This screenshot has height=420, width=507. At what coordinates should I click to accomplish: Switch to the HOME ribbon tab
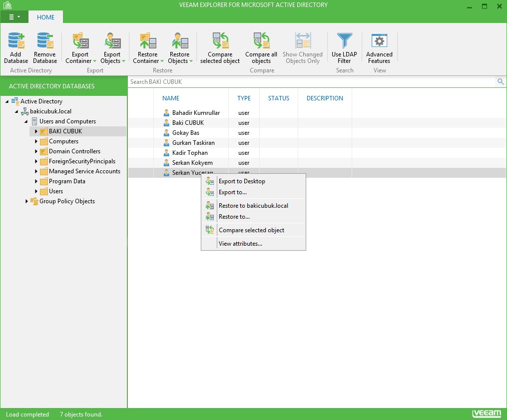coord(45,17)
